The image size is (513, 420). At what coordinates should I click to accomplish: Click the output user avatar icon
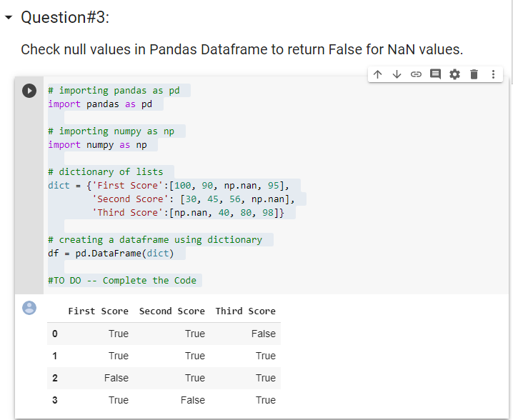[x=29, y=308]
